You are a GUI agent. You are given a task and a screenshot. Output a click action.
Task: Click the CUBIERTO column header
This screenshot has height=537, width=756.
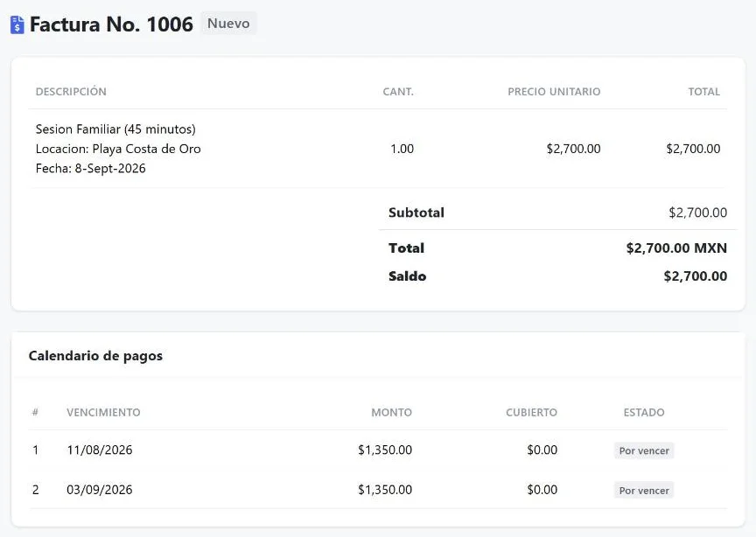[531, 412]
